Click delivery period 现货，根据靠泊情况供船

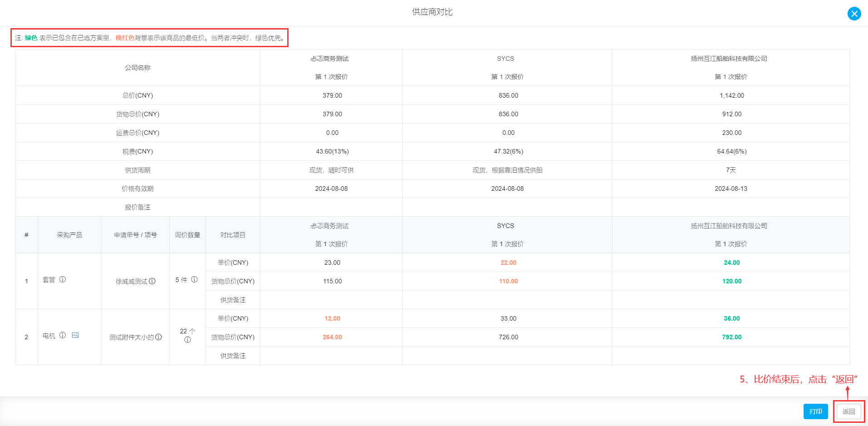pos(507,170)
